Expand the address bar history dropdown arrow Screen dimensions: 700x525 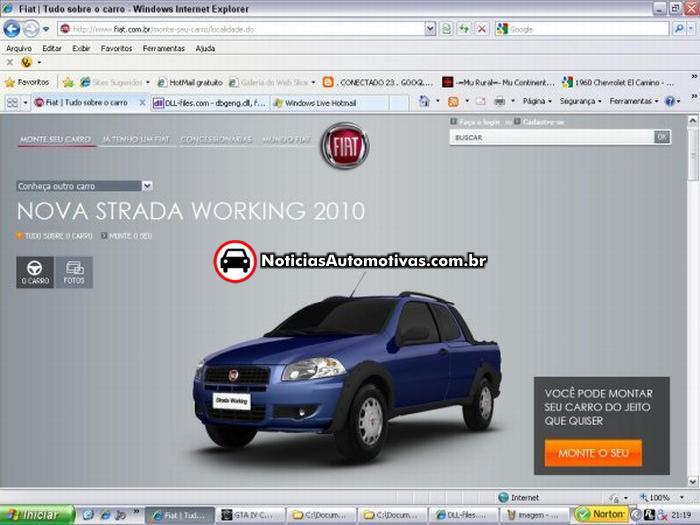[430, 29]
